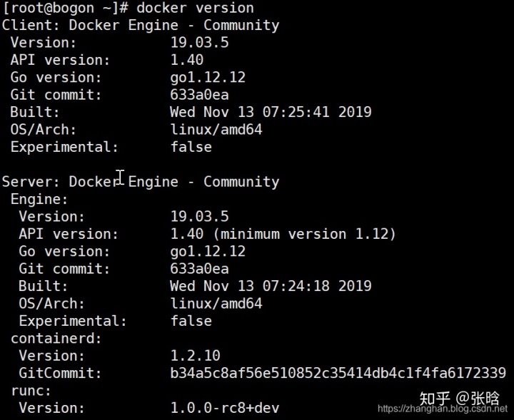
Task: Click the zhanghan.blog.csdn.net watermark link
Action: (x=442, y=410)
